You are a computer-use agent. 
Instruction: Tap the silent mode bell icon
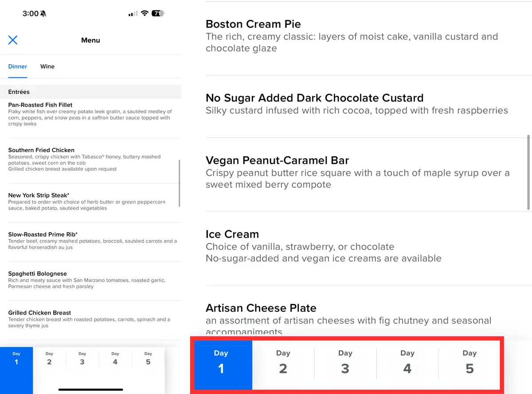[x=43, y=14]
